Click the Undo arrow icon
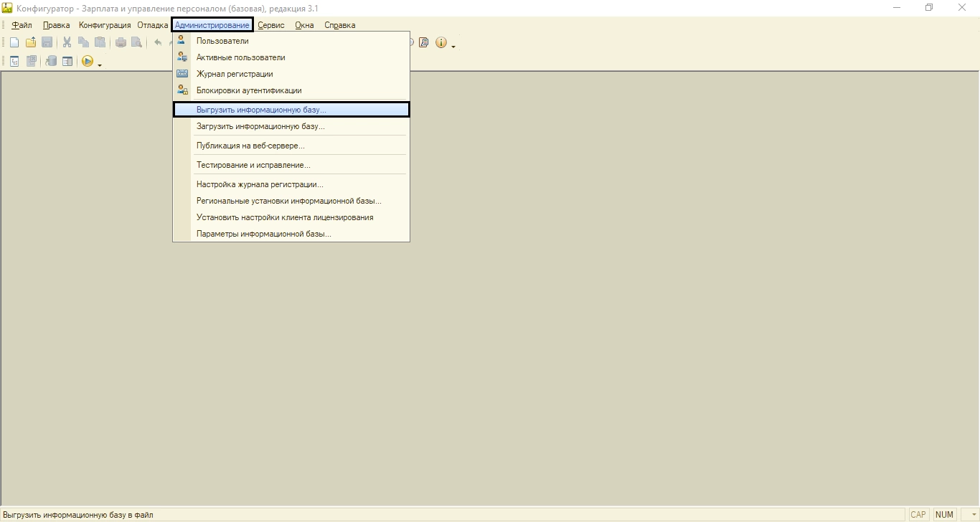 coord(158,43)
